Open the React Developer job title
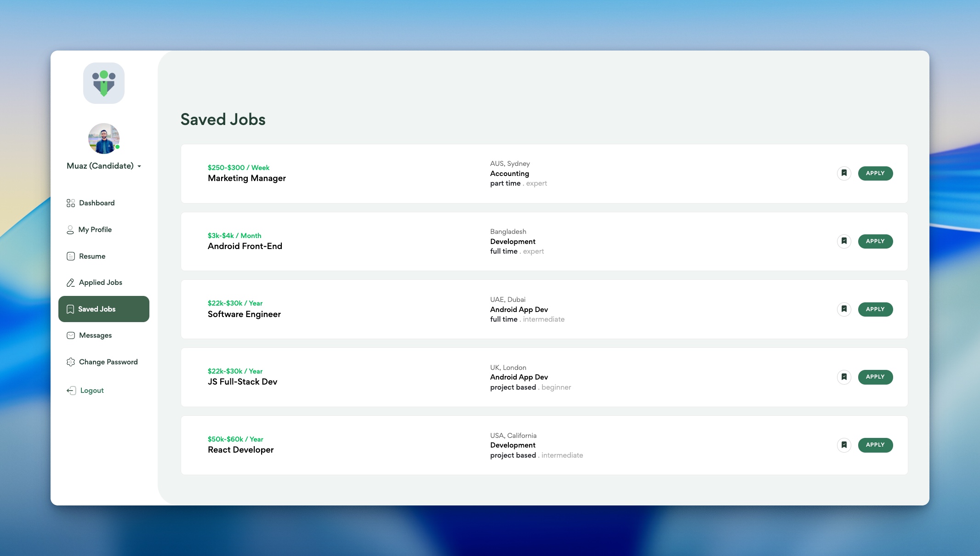Image resolution: width=980 pixels, height=556 pixels. click(x=240, y=450)
